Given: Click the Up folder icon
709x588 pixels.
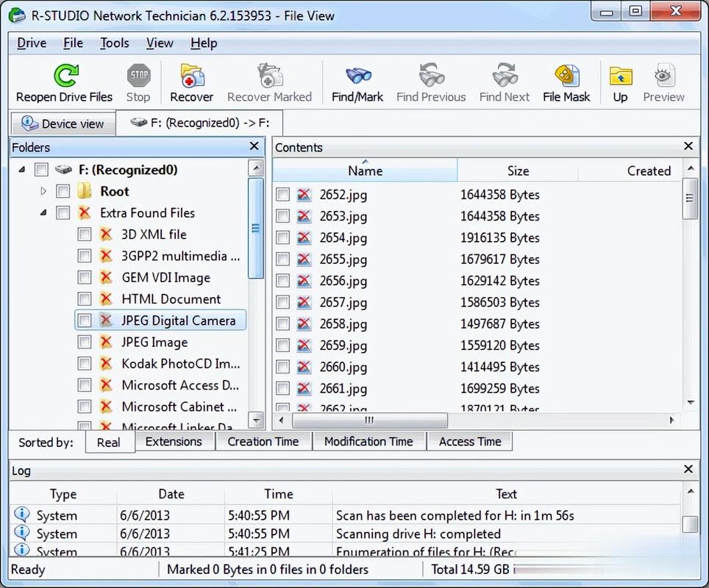Looking at the screenshot, I should (x=621, y=76).
